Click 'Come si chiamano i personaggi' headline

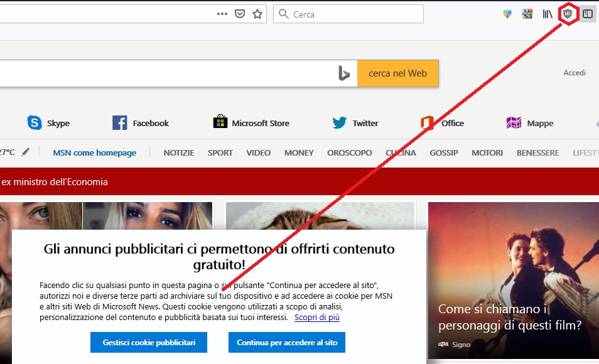point(510,317)
